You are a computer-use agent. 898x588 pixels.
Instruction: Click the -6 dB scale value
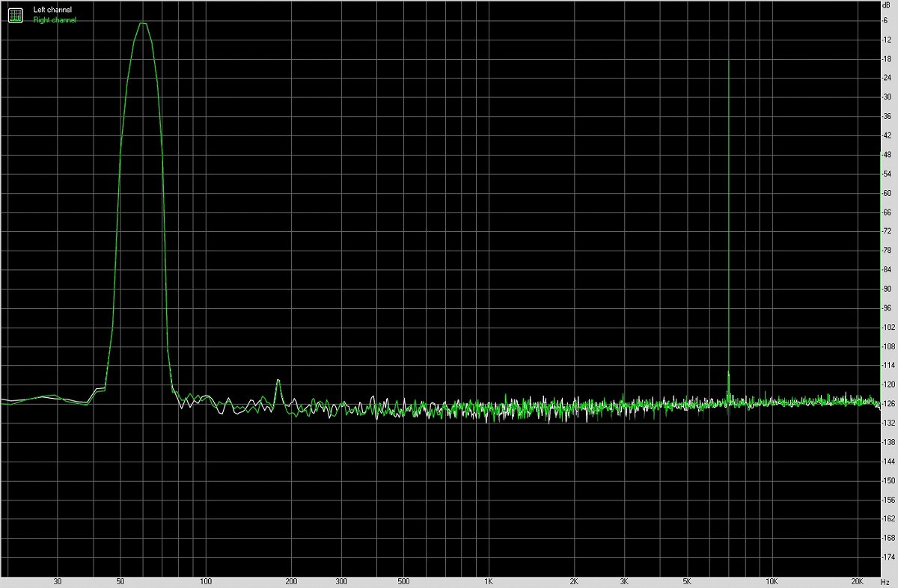click(x=886, y=20)
